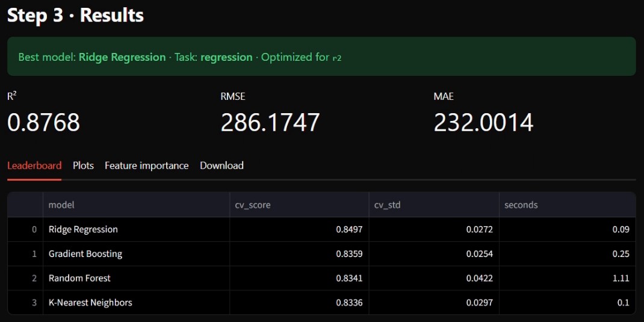Viewport: 644px width, 322px height.
Task: Click the RMSE metric label
Action: click(233, 96)
